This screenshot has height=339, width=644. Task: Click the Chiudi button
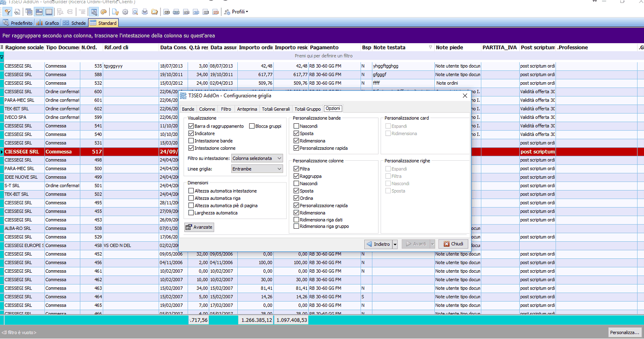(x=453, y=244)
